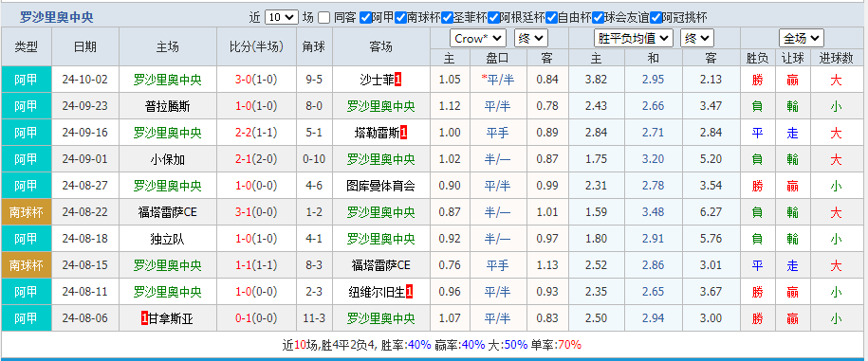Click away team 图库曼体育会
868x361 pixels.
click(380, 186)
